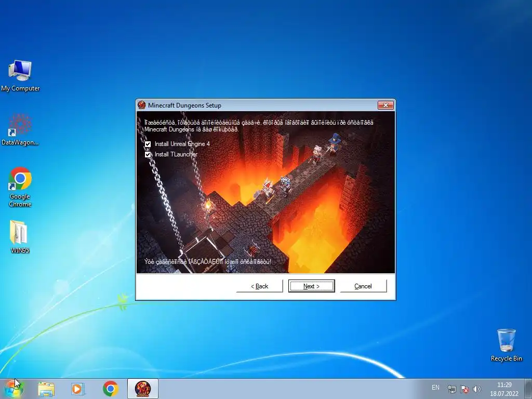
Task: Click the volume speaker tray icon
Action: pyautogui.click(x=477, y=389)
